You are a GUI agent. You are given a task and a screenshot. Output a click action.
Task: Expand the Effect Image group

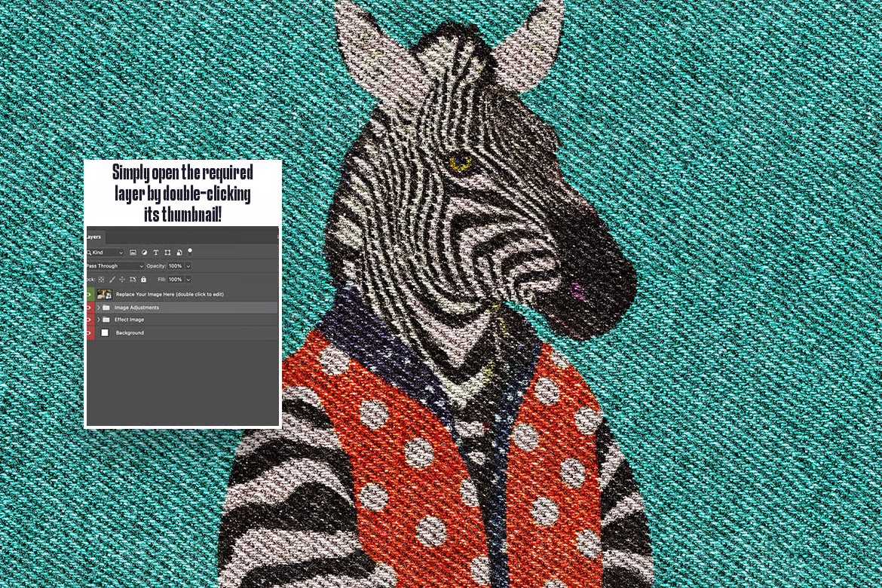click(x=98, y=320)
